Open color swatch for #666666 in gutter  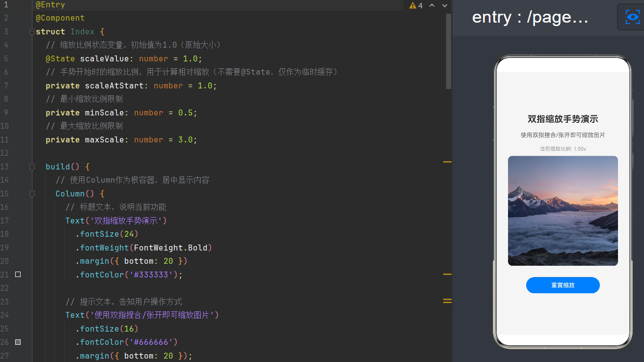(18, 342)
